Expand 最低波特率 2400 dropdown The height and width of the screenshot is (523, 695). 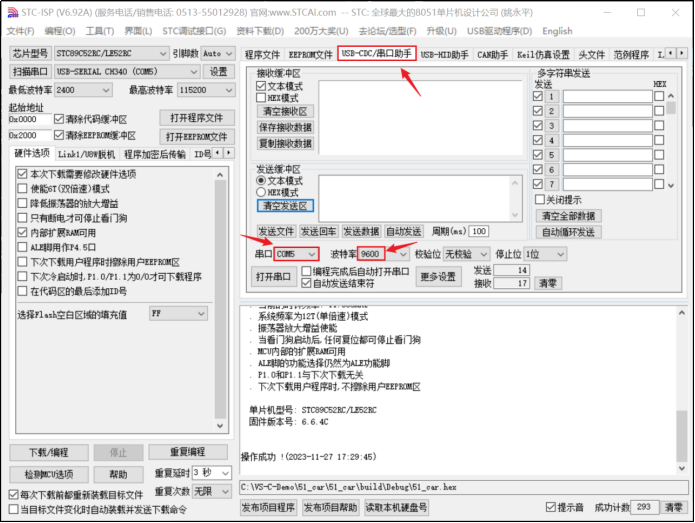click(x=106, y=90)
